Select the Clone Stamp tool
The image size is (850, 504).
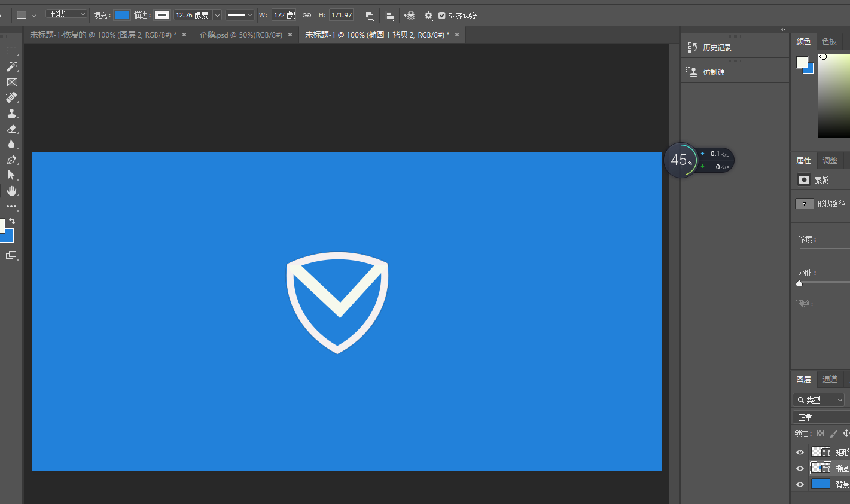pyautogui.click(x=11, y=113)
